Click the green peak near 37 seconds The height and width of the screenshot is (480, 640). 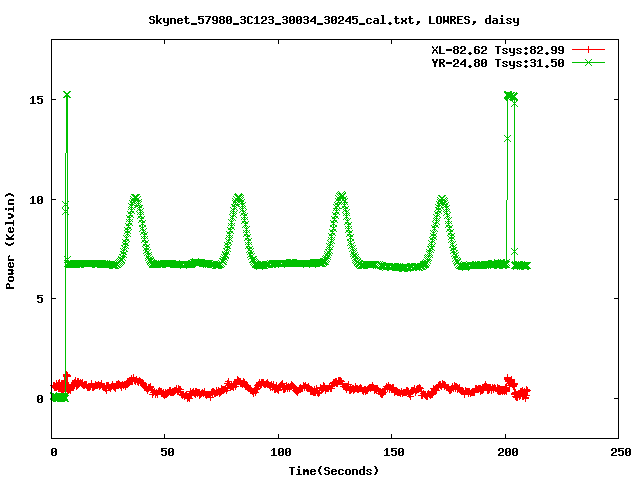coord(136,199)
